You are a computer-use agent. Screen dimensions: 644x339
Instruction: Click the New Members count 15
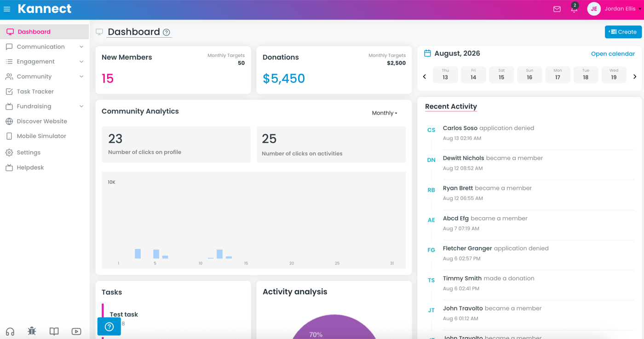pos(108,79)
